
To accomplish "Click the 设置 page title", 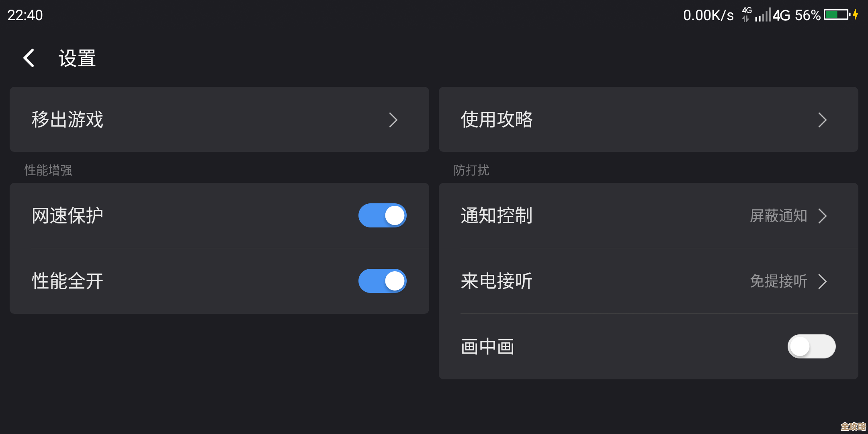I will (76, 57).
